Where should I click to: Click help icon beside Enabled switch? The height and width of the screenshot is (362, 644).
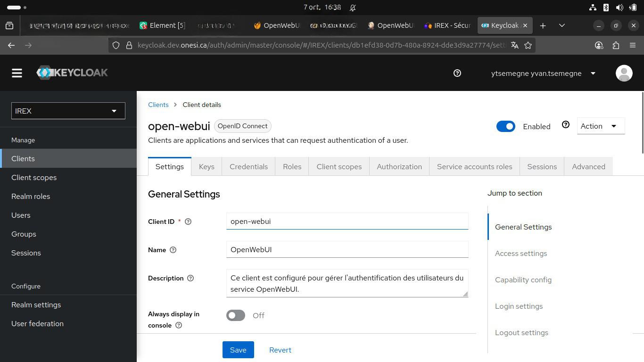[565, 125]
